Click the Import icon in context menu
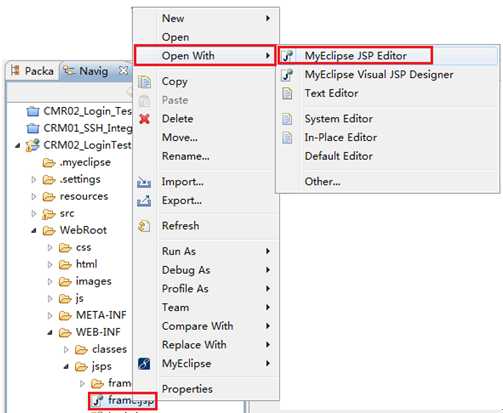503x413 pixels. click(x=144, y=182)
